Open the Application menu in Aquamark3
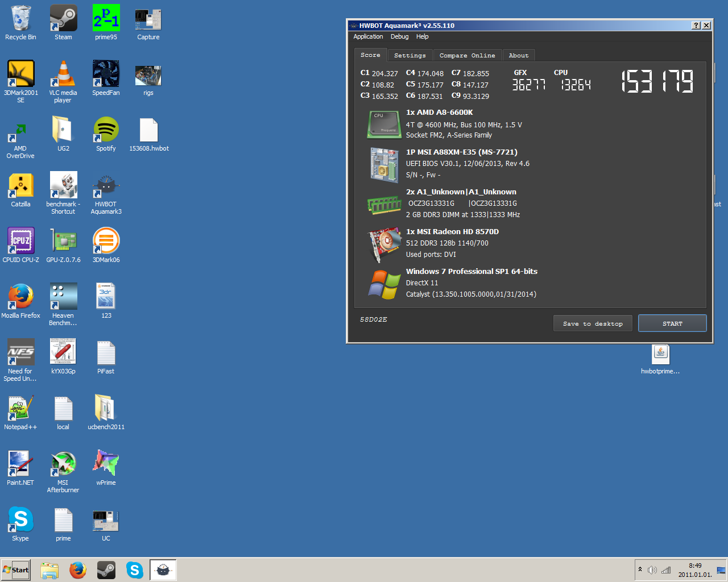 click(368, 36)
